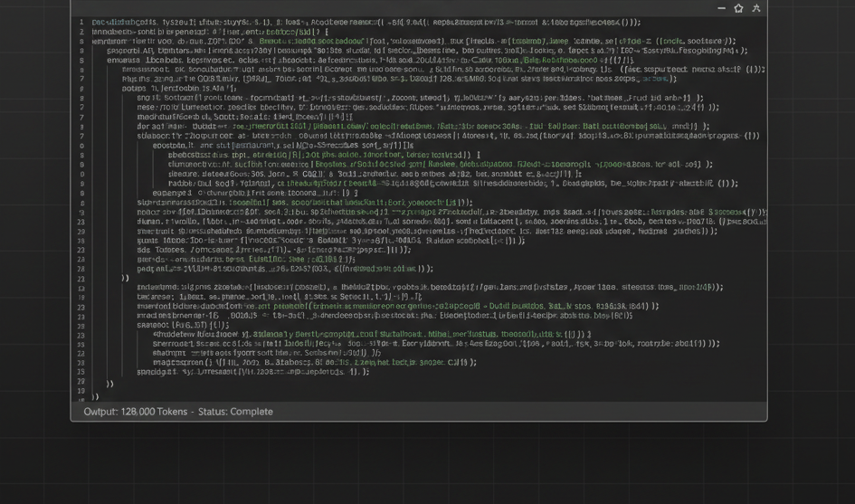This screenshot has height=504, width=855.
Task: Click the dark grid background below the window
Action: coord(425,463)
